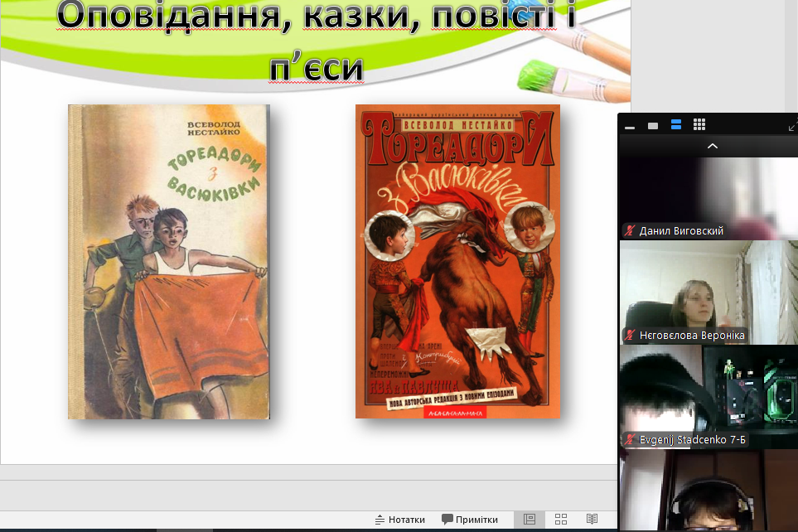This screenshot has height=532, width=798.
Task: Select the unlabeled video tile with headphones
Action: pyautogui.click(x=709, y=491)
